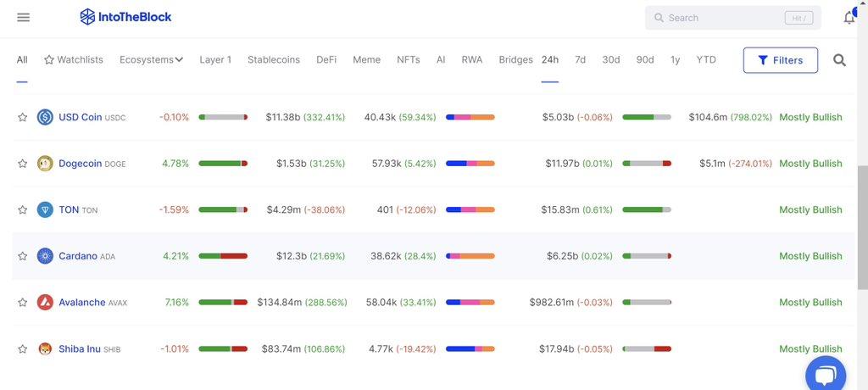Favorite TON with its star
The width and height of the screenshot is (868, 390).
22,210
